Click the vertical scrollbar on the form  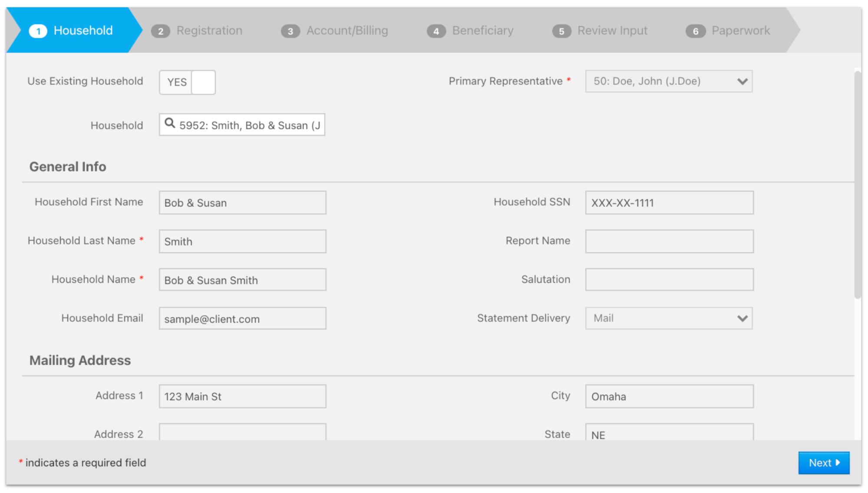(x=857, y=184)
